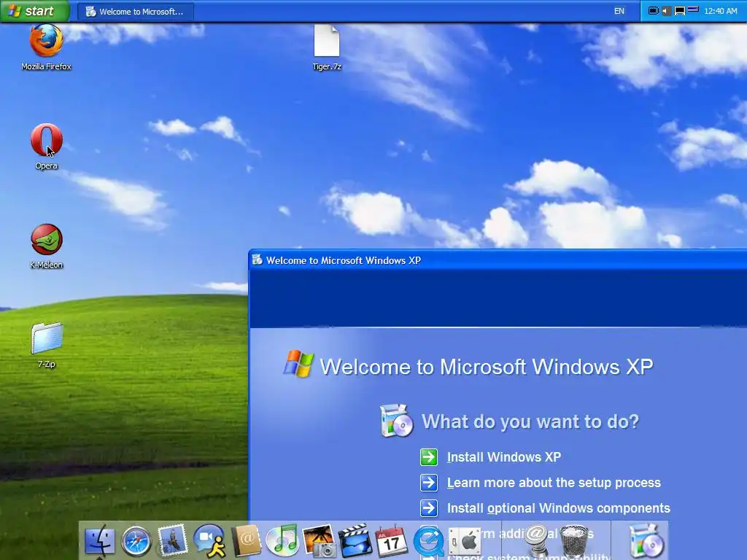
Task: Click the EN language indicator
Action: [619, 11]
